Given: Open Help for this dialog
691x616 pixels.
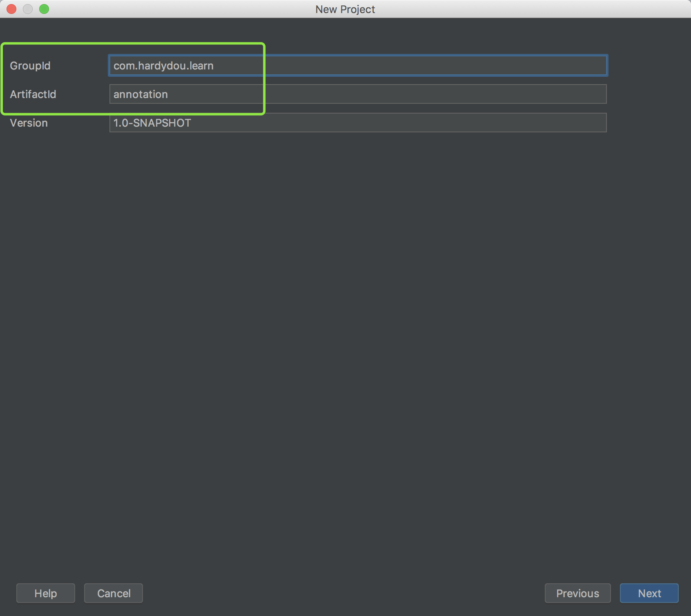Looking at the screenshot, I should tap(46, 593).
